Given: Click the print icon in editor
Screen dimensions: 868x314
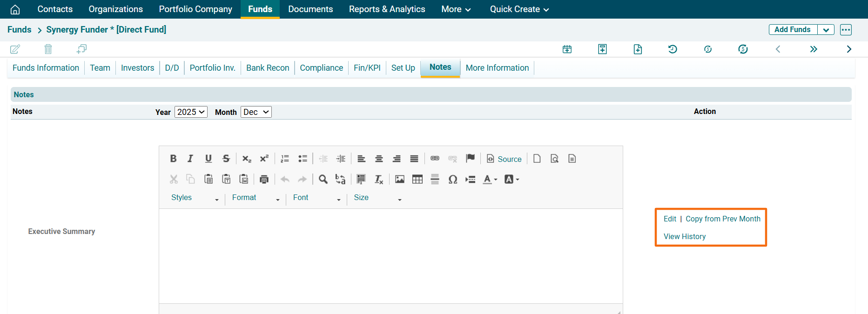Looking at the screenshot, I should 264,180.
